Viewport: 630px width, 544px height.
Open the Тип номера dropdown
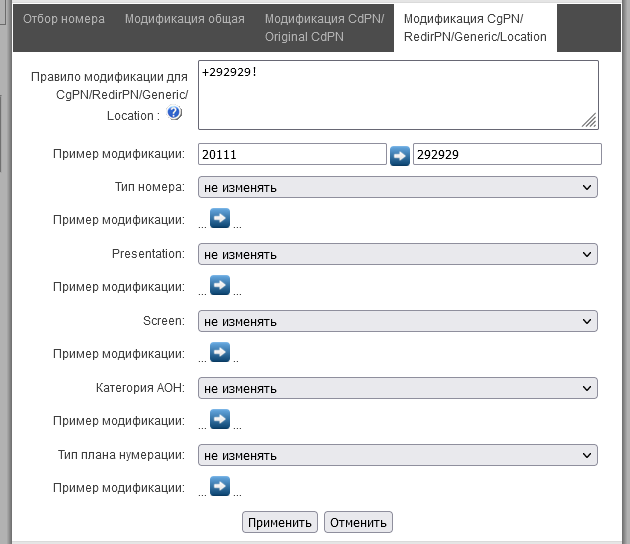coord(397,187)
